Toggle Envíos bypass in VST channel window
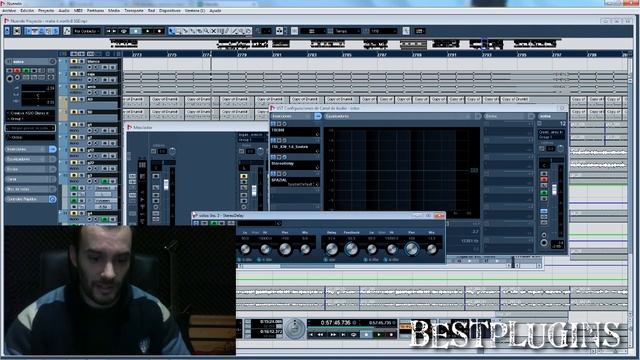Screen dimensions: 640x360 tap(531, 116)
